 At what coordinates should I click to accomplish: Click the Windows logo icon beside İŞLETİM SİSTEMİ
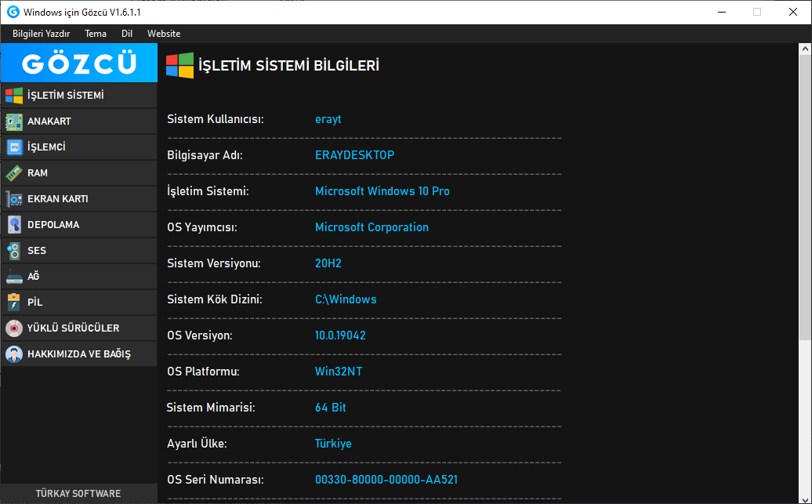14,96
